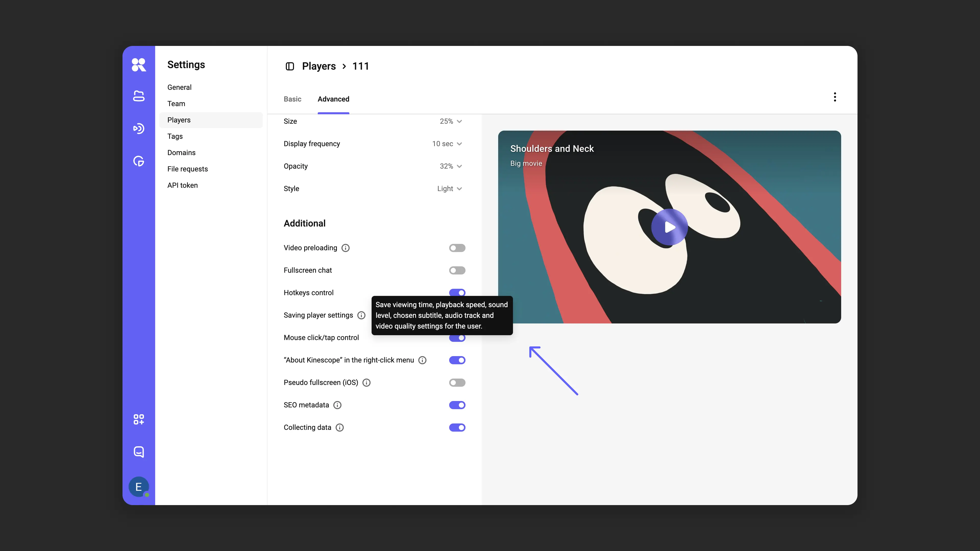Open the three-dot more options menu
Image resolution: width=980 pixels, height=551 pixels.
[835, 97]
